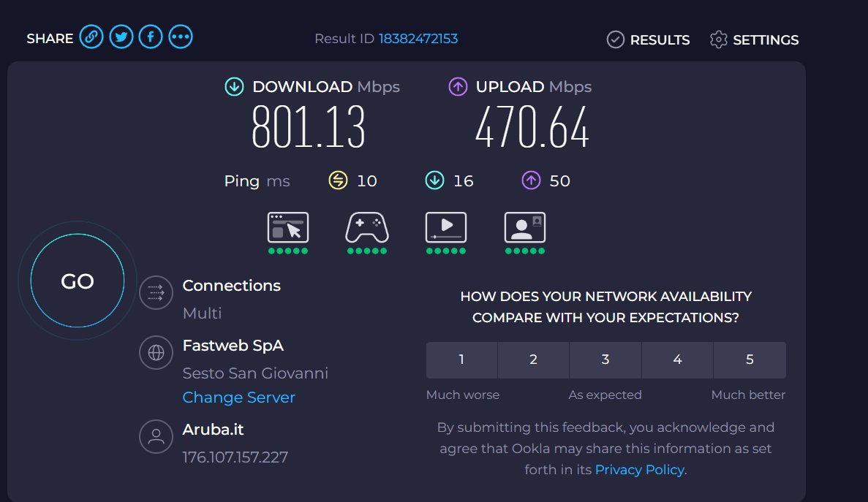Viewport: 868px width, 502px height.
Task: Rate network availability as 3
Action: point(605,360)
